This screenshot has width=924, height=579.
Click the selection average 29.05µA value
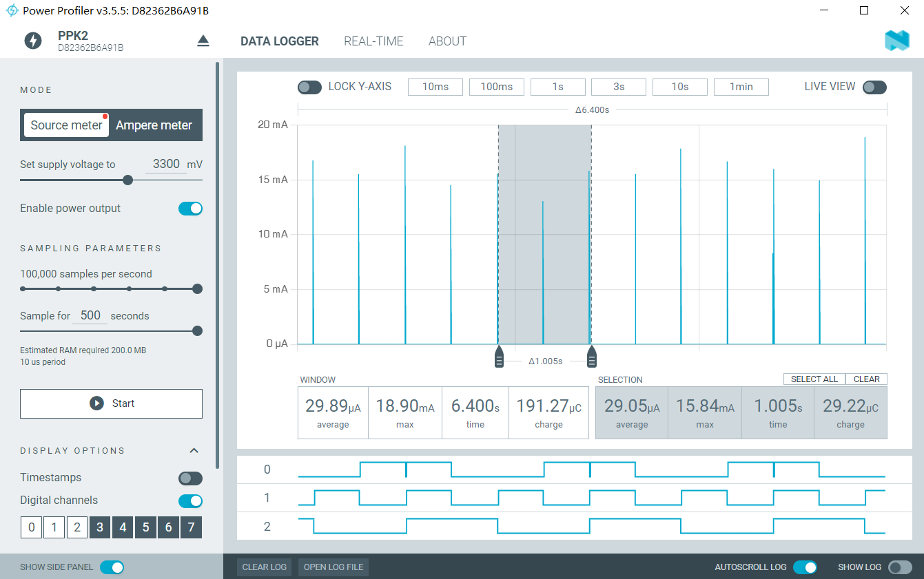(x=632, y=406)
